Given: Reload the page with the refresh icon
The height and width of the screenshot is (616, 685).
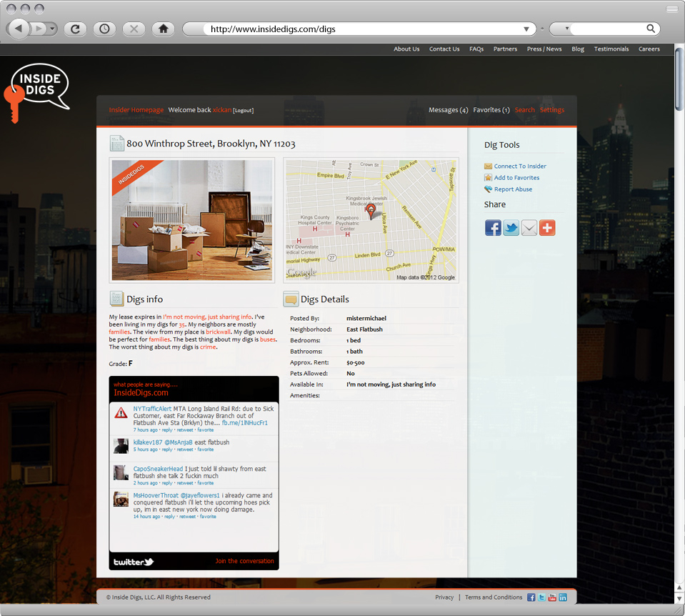Looking at the screenshot, I should (x=75, y=29).
